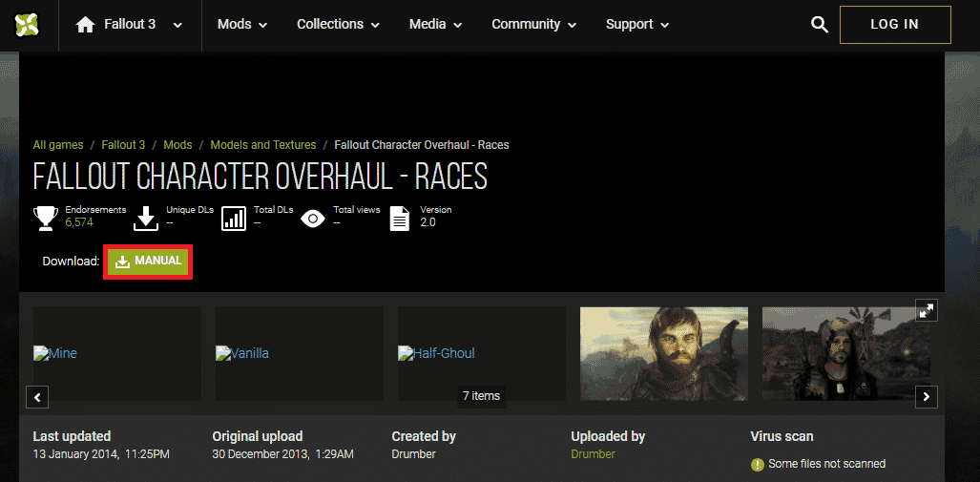Click the mod title Fallout Character Overhaul - Races
Viewport: 980px width, 482px height.
[x=260, y=178]
